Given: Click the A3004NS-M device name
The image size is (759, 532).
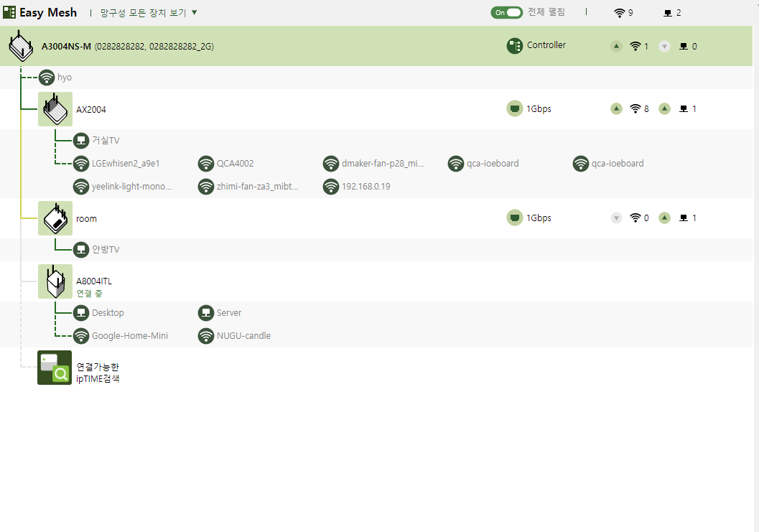Looking at the screenshot, I should 66,47.
